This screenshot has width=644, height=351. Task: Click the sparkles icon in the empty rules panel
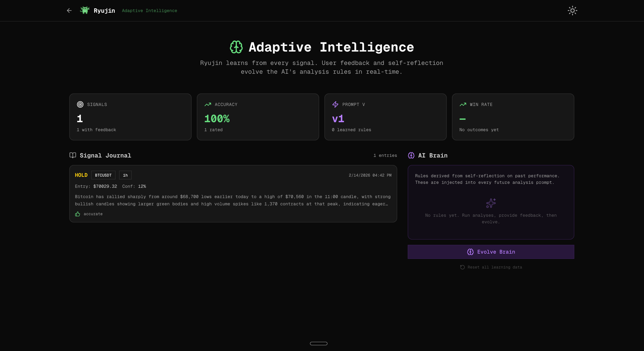(x=491, y=203)
